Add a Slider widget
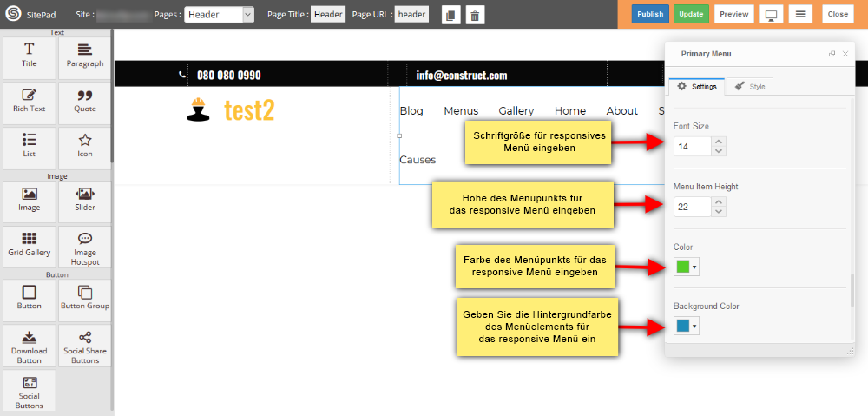Viewport: 868px width, 416px height. tap(85, 202)
